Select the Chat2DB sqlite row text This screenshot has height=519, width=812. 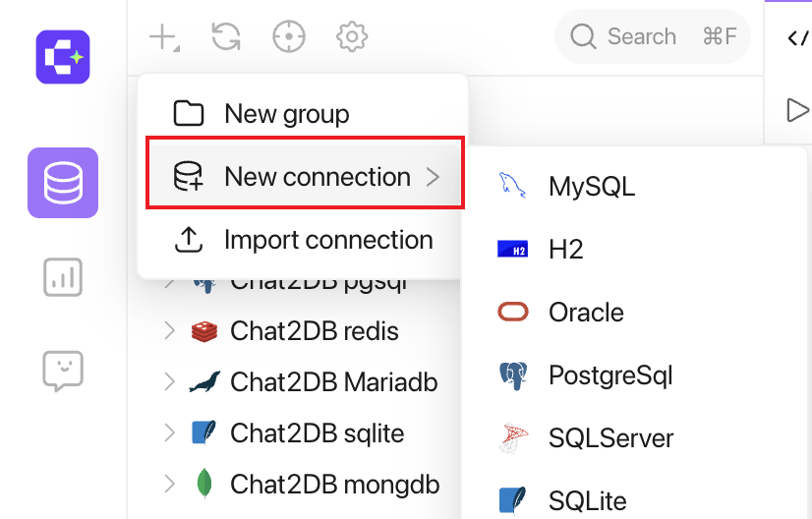(x=317, y=433)
